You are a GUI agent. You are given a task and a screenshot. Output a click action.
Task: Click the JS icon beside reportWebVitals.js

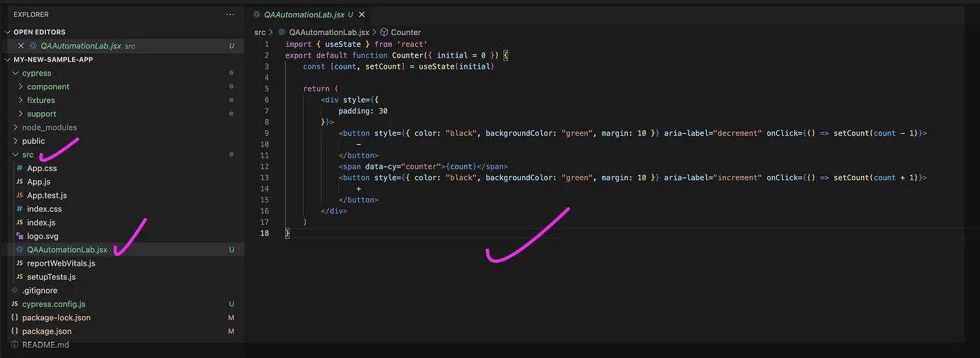click(20, 263)
